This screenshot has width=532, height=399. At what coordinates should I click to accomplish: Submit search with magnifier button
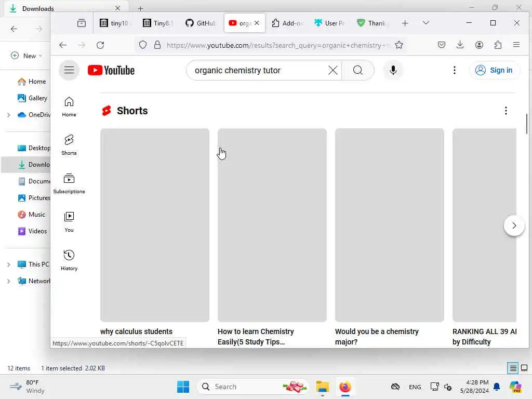coord(357,70)
